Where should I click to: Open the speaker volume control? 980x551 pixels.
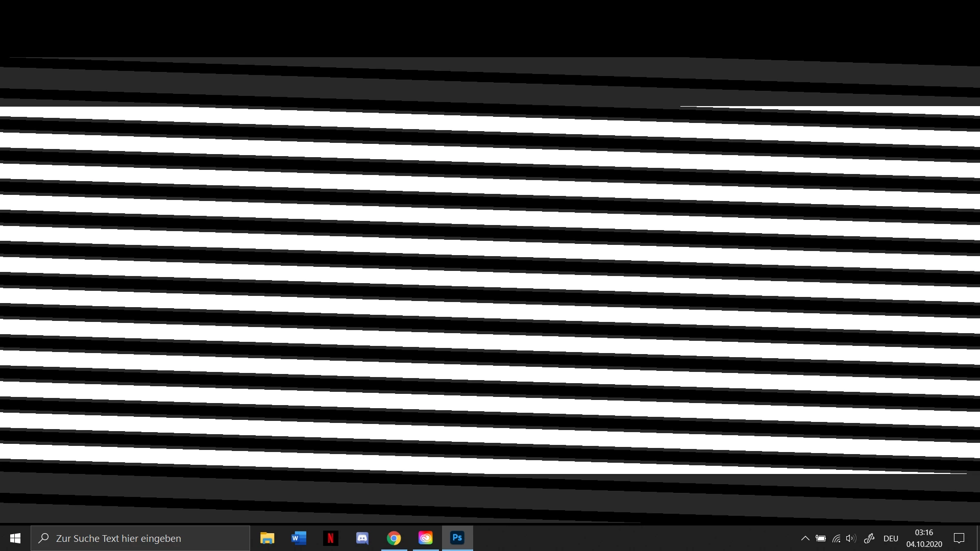pyautogui.click(x=850, y=538)
